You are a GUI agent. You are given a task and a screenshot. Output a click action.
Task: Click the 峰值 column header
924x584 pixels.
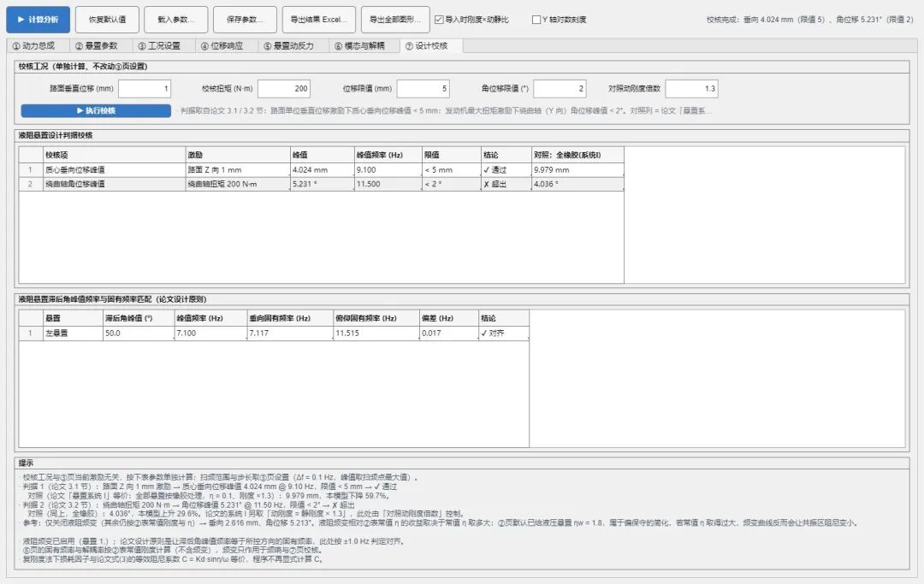click(x=323, y=155)
